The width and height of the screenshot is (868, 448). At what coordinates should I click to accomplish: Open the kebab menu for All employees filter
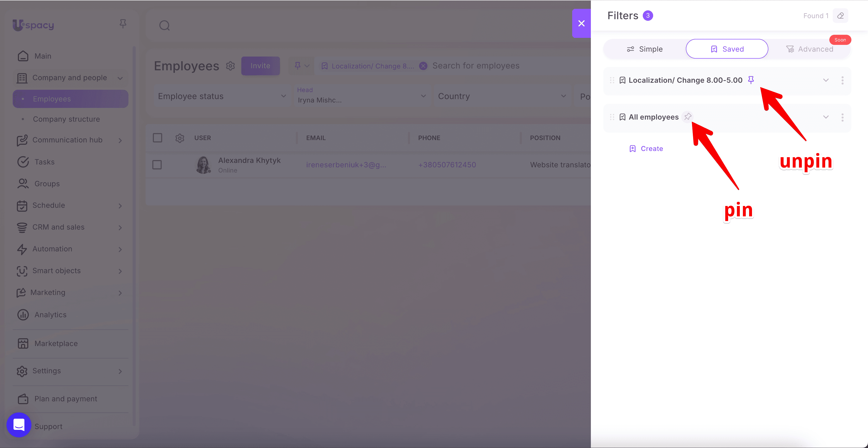[x=842, y=117]
